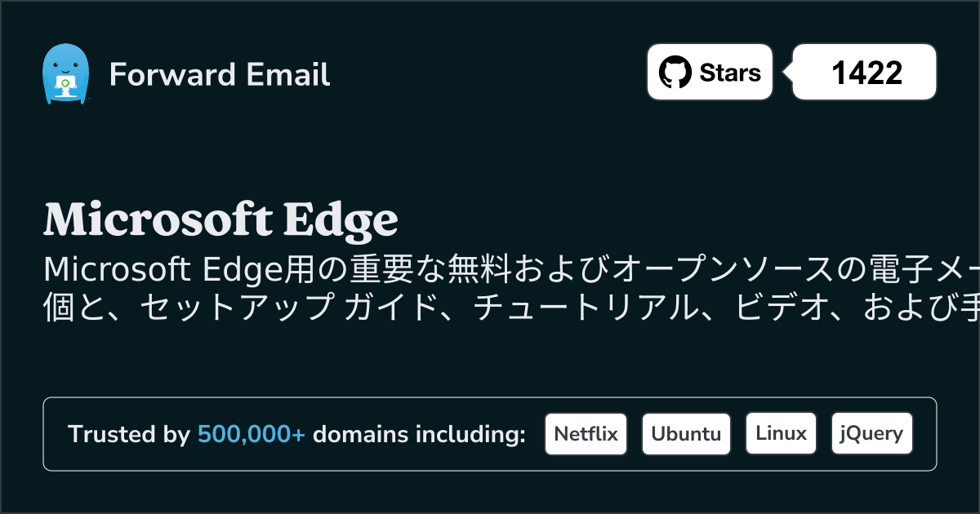Viewport: 980px width, 514px height.
Task: Click the 'Trusted by' text
Action: (129, 435)
